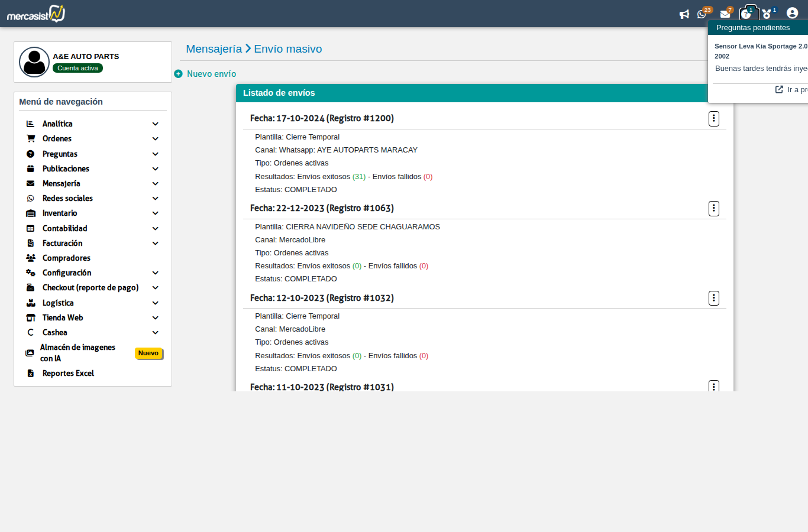Open the reputation medal icon
Image resolution: width=808 pixels, height=532 pixels.
click(x=767, y=14)
